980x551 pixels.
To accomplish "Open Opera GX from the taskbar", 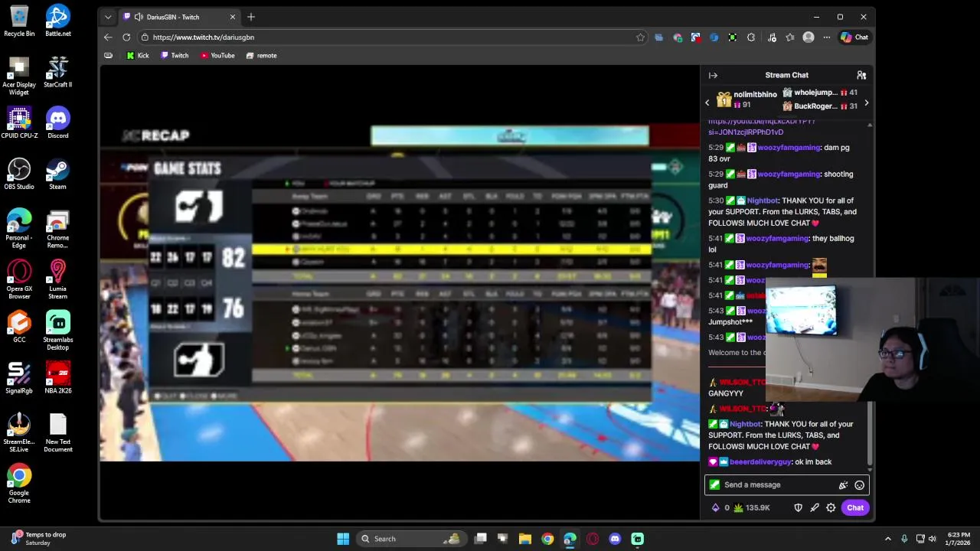I will [593, 539].
